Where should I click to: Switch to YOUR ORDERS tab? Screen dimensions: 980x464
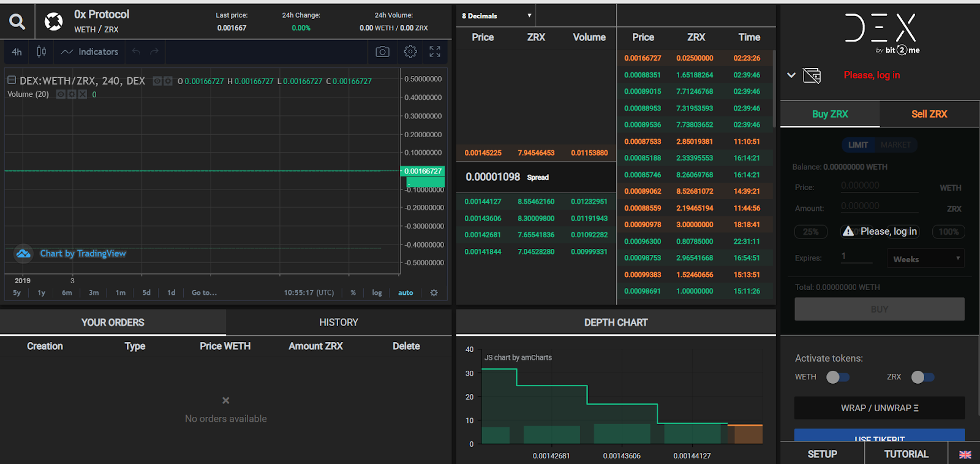pos(113,322)
